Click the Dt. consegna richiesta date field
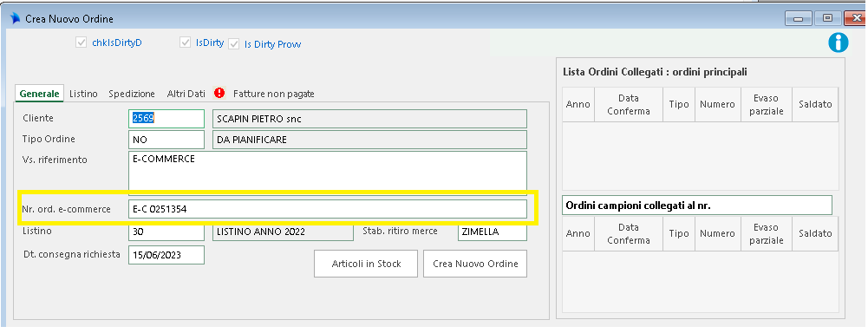The width and height of the screenshot is (868, 333). coord(166,255)
